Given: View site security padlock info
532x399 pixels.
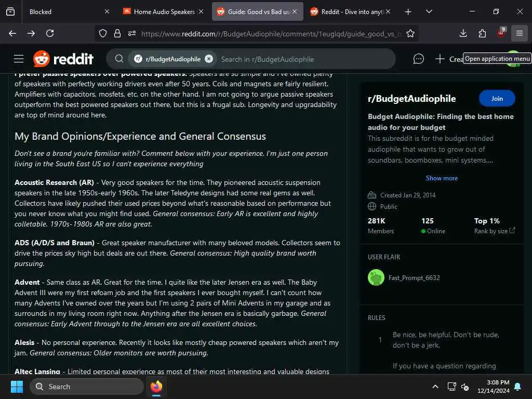Looking at the screenshot, I should pos(117,33).
